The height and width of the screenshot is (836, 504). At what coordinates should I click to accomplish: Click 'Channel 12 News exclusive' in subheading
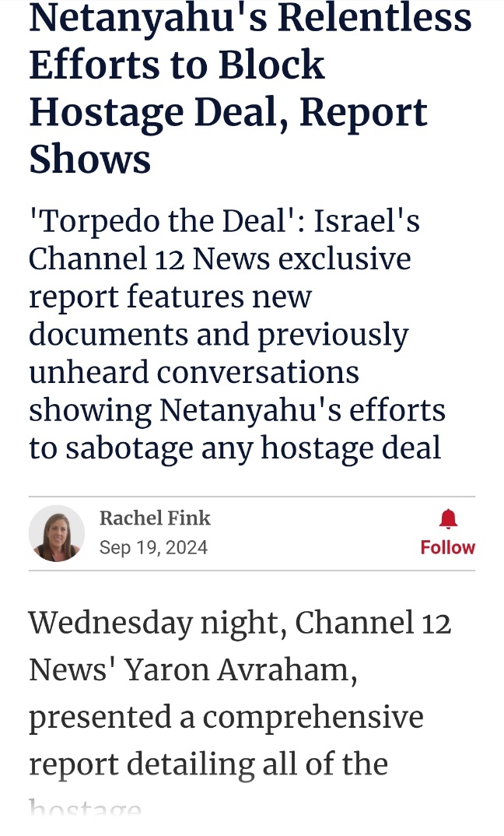point(219,259)
